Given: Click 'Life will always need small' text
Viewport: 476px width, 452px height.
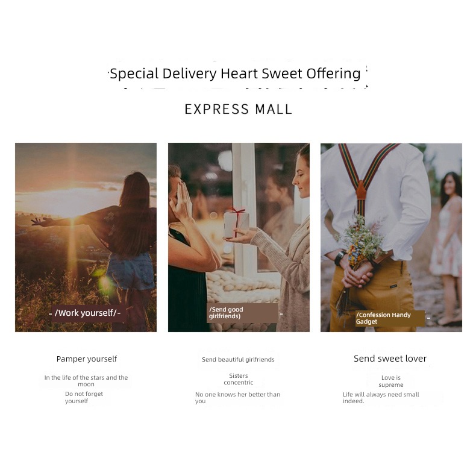Looking at the screenshot, I should pyautogui.click(x=381, y=397).
